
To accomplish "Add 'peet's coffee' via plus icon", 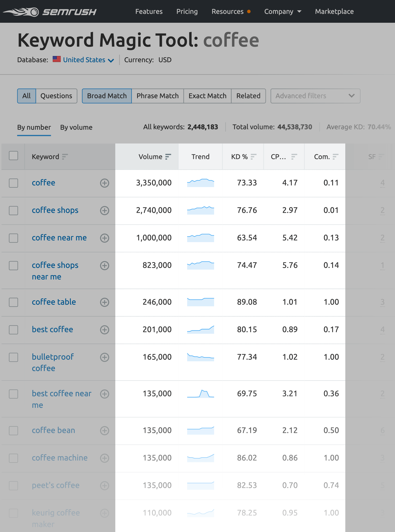I will pos(104,486).
